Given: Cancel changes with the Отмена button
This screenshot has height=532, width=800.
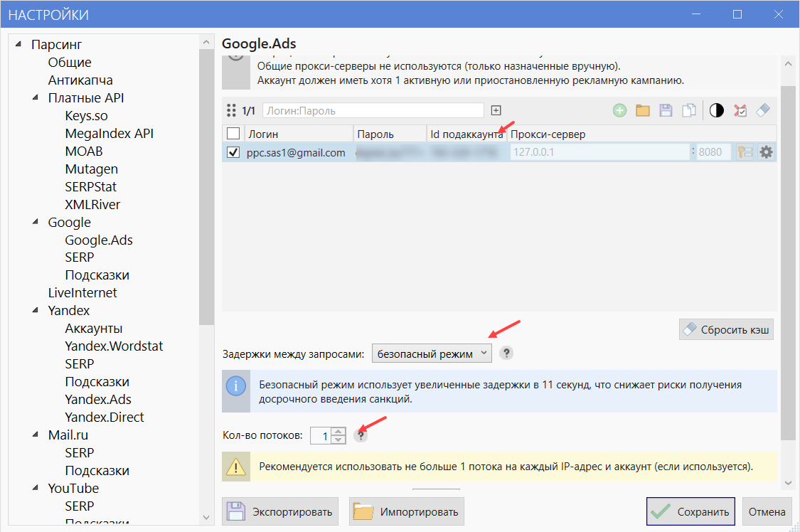Looking at the screenshot, I should click(767, 511).
